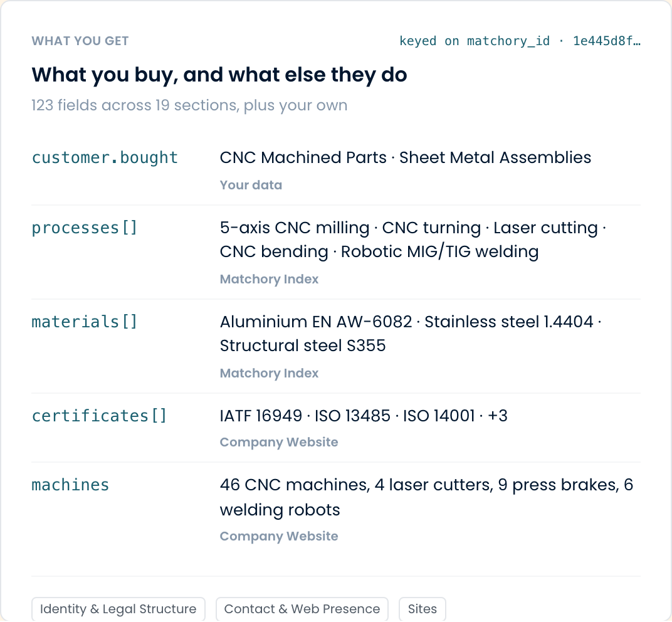Click the materials[] field name
The image size is (672, 622).
click(85, 322)
